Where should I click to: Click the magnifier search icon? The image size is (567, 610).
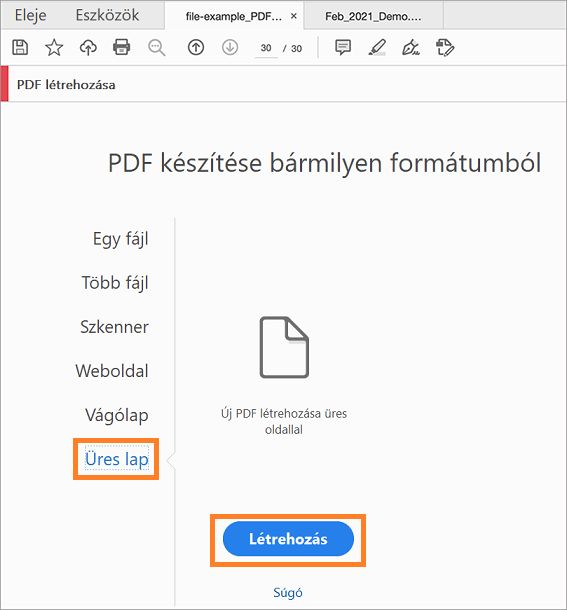(x=156, y=48)
